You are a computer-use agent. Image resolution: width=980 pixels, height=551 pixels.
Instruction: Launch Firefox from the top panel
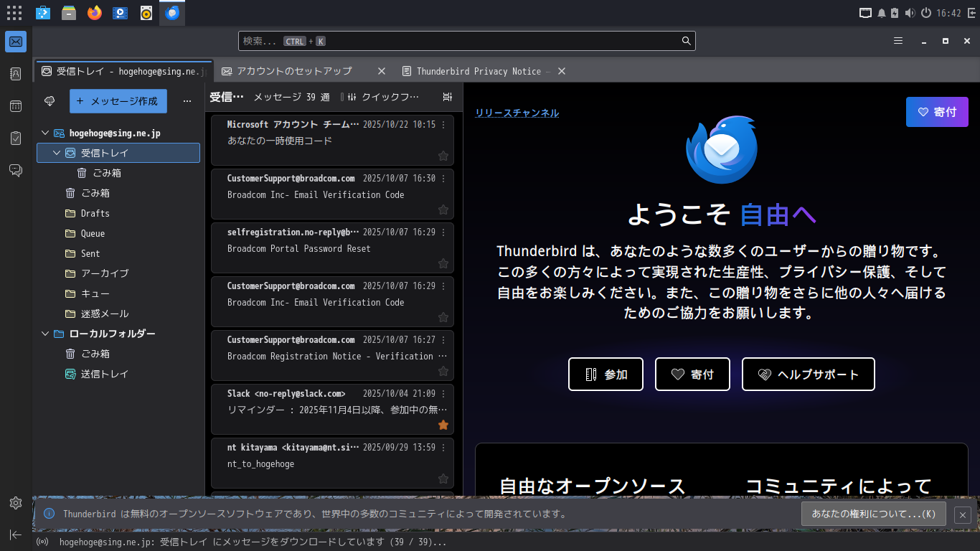coord(94,12)
